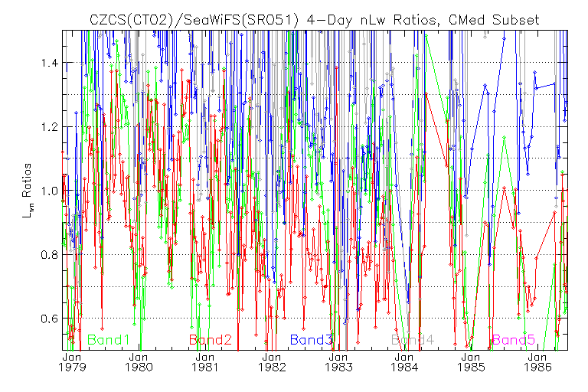The height and width of the screenshot is (392, 588).
Task: Select the green Band1 legend label
Action: tap(109, 340)
